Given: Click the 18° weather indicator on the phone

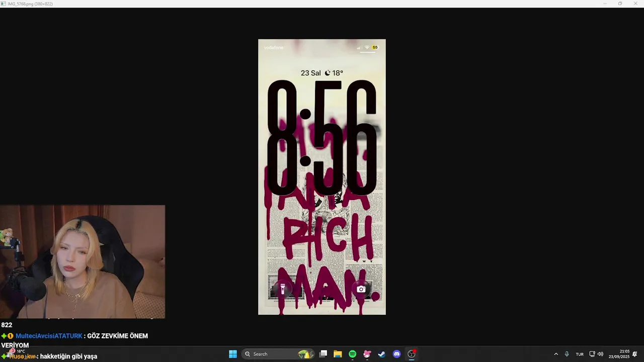Looking at the screenshot, I should [x=334, y=73].
